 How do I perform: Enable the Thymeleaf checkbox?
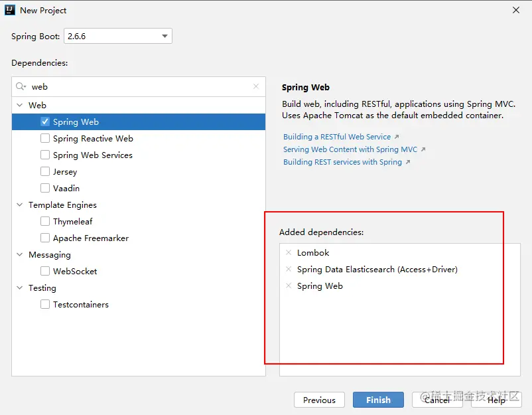pyautogui.click(x=45, y=221)
